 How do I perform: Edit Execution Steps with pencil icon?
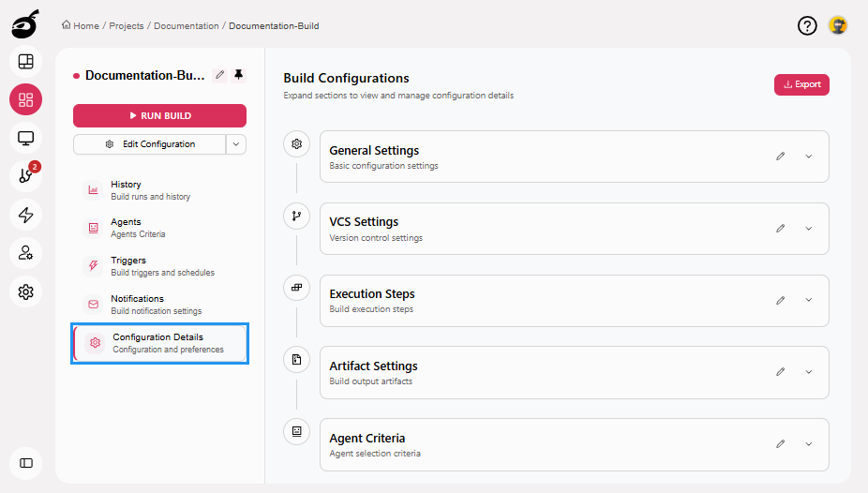[781, 301]
